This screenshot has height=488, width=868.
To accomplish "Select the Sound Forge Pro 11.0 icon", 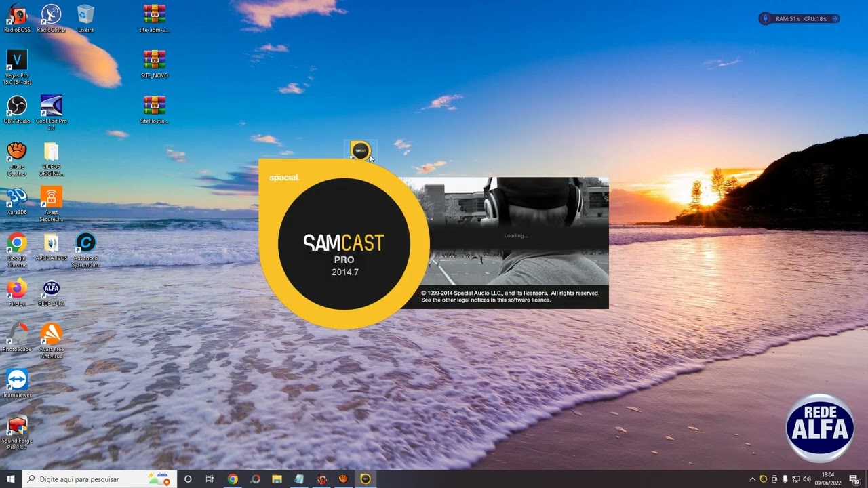I will click(17, 432).
